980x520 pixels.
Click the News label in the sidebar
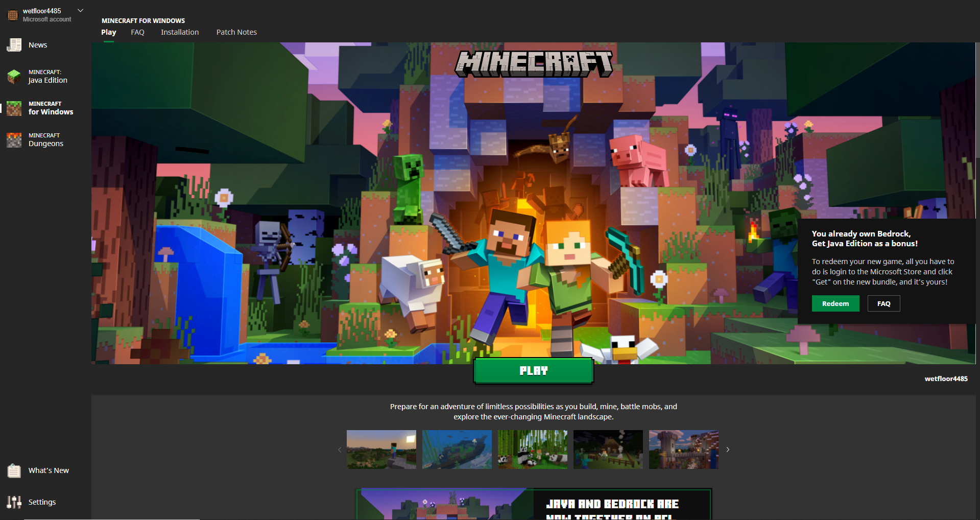[x=38, y=45]
